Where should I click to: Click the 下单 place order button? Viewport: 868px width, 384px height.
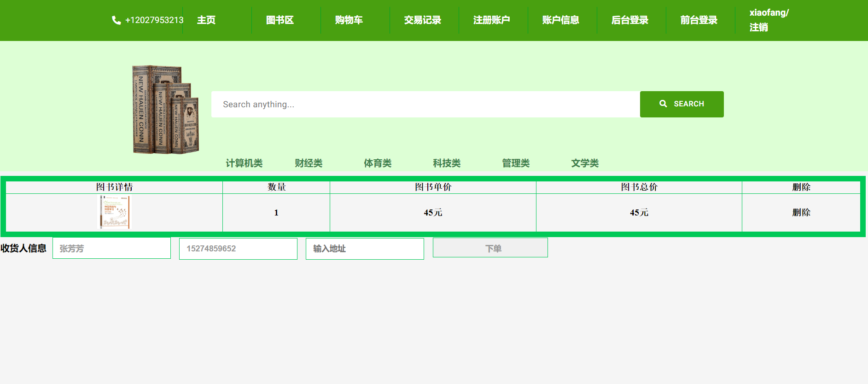click(490, 248)
